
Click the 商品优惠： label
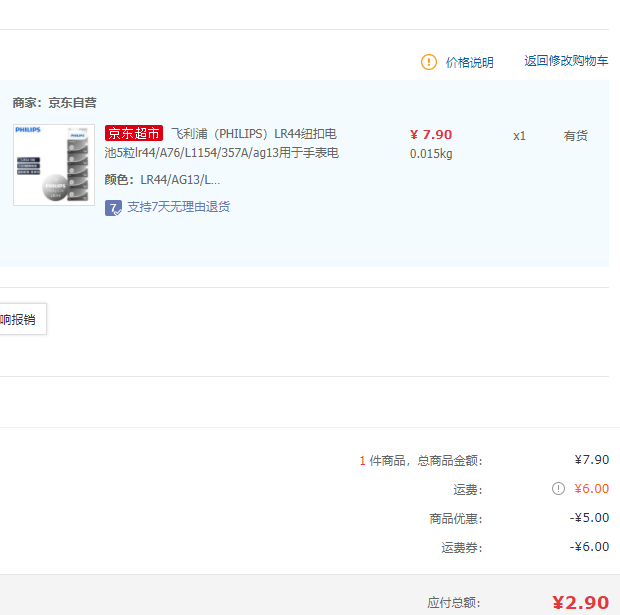[456, 518]
